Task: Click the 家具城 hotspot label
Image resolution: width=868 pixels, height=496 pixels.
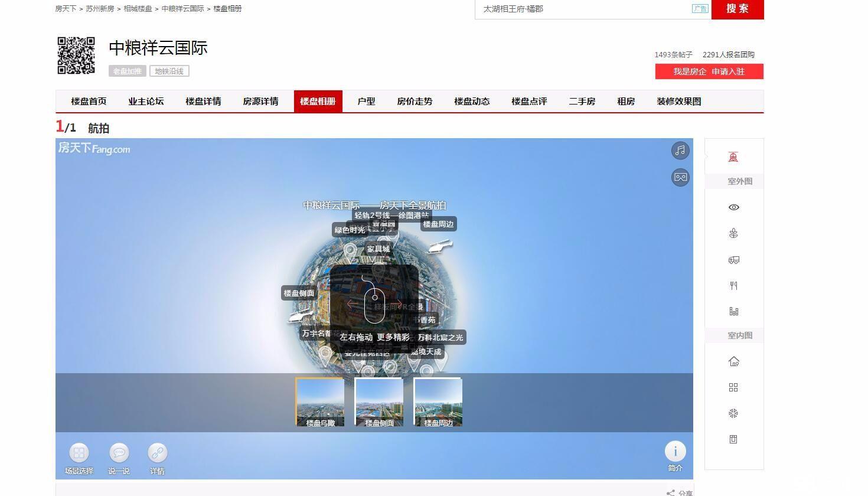Action: [378, 249]
